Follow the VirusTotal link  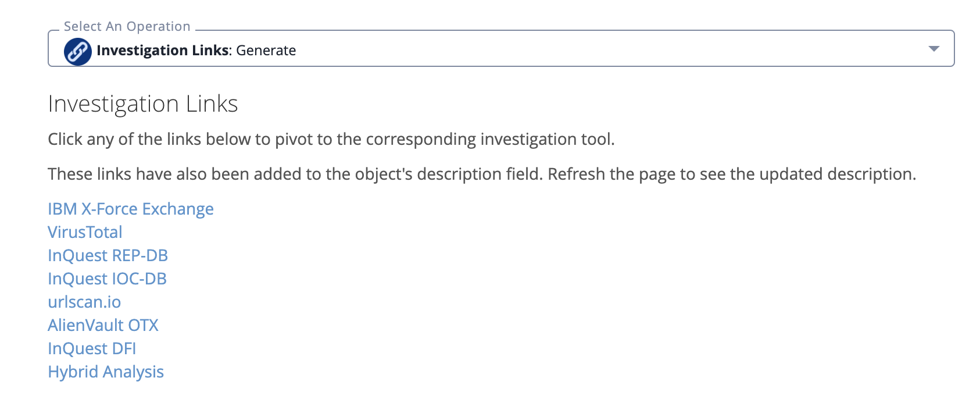pyautogui.click(x=85, y=232)
